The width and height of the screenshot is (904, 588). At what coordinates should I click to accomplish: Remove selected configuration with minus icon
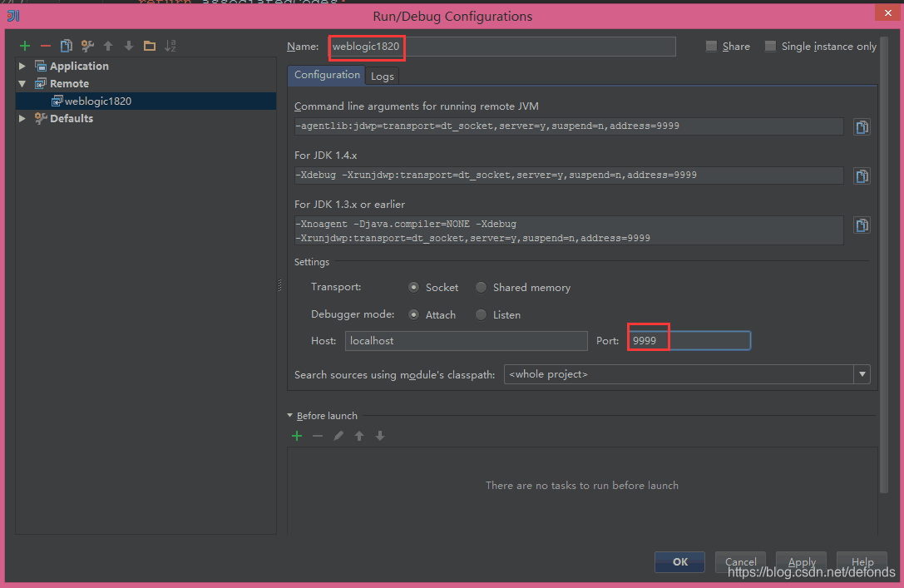coord(46,46)
